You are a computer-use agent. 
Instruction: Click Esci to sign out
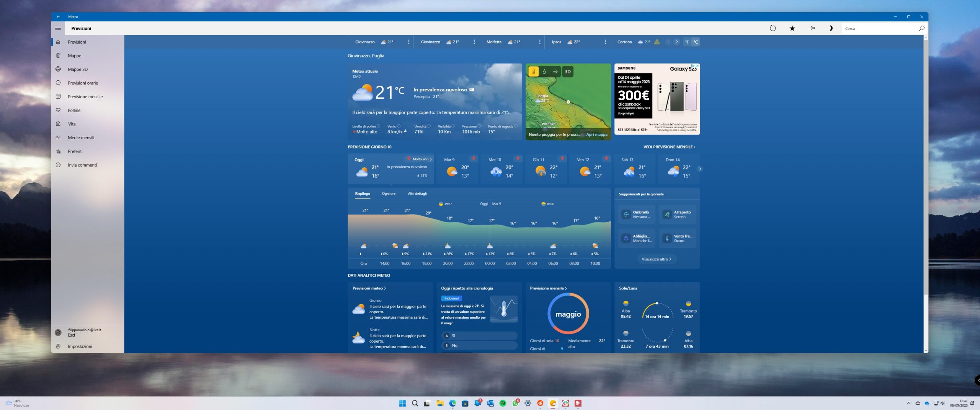point(72,335)
